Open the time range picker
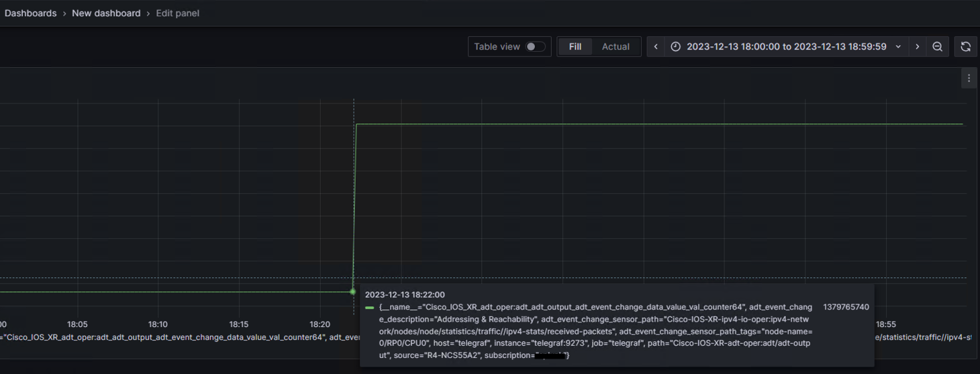The height and width of the screenshot is (374, 980). coord(787,46)
